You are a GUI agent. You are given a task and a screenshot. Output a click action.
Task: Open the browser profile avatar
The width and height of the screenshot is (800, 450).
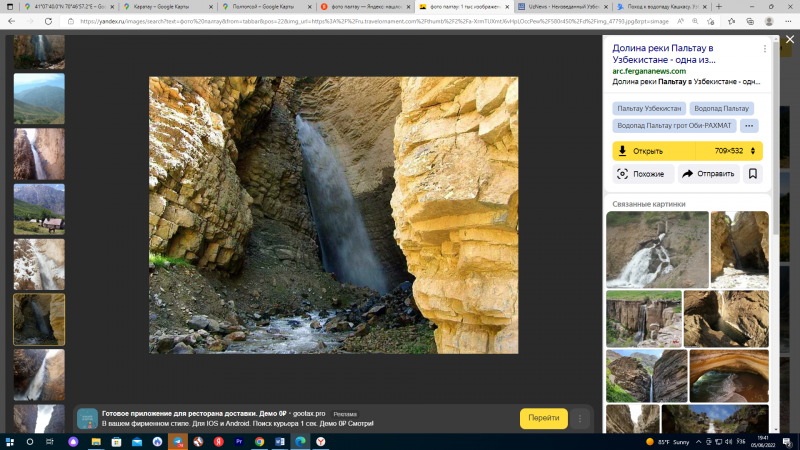coord(769,21)
